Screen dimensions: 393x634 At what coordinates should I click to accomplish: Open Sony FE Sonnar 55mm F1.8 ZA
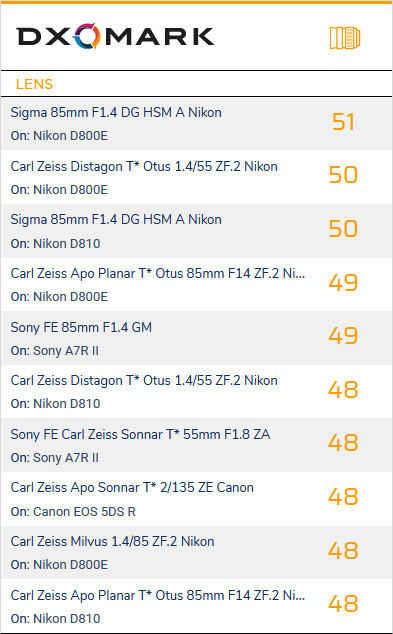coord(196,445)
